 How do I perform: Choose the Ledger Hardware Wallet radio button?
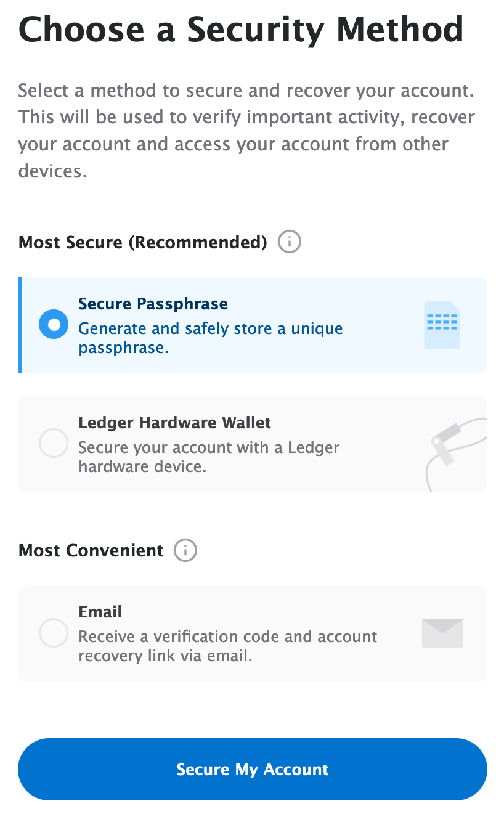(x=54, y=443)
